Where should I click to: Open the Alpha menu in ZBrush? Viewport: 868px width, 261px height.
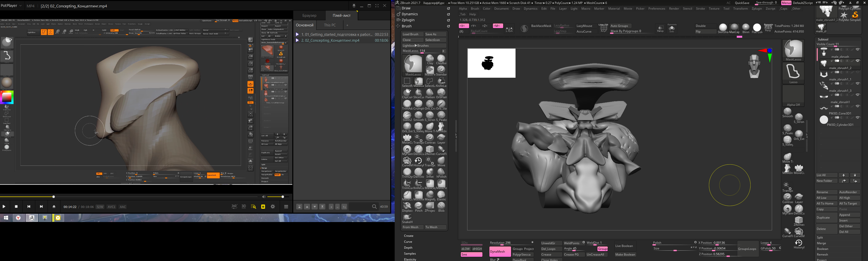point(463,9)
